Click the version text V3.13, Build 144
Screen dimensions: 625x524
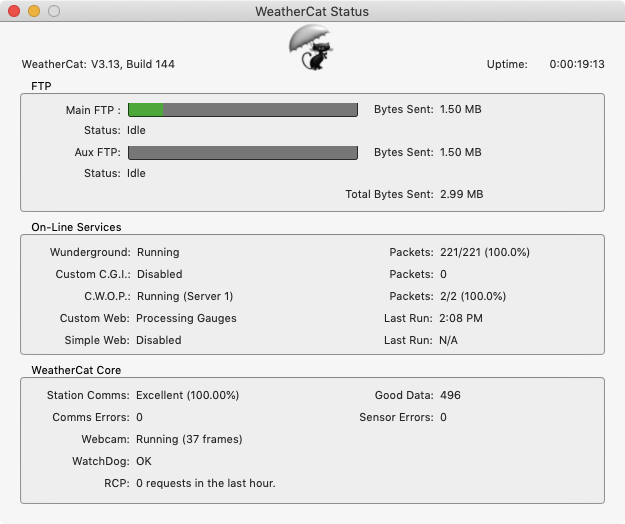coord(133,64)
